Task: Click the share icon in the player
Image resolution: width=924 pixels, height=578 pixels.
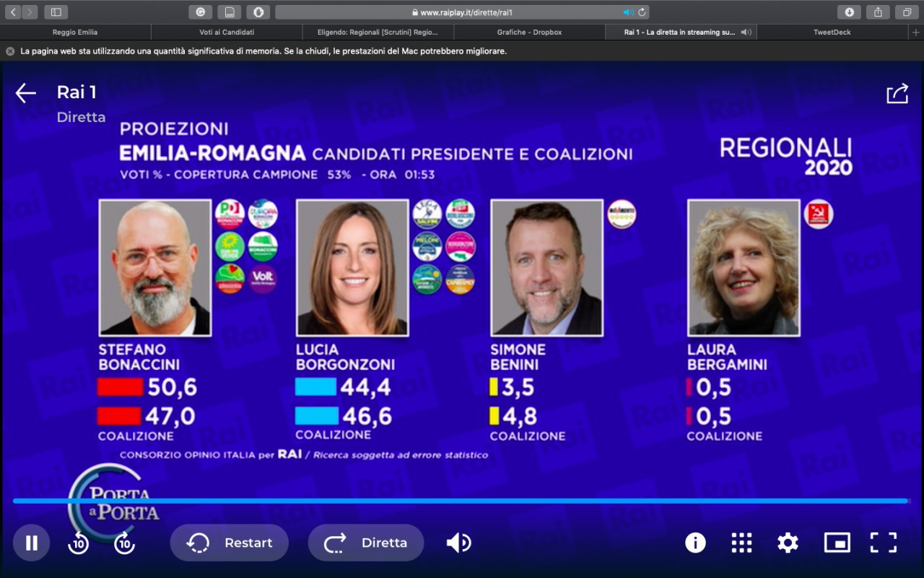Action: click(x=897, y=93)
